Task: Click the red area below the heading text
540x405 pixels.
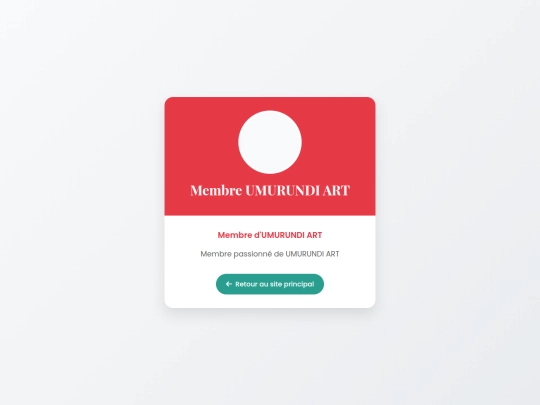Action: [270, 207]
